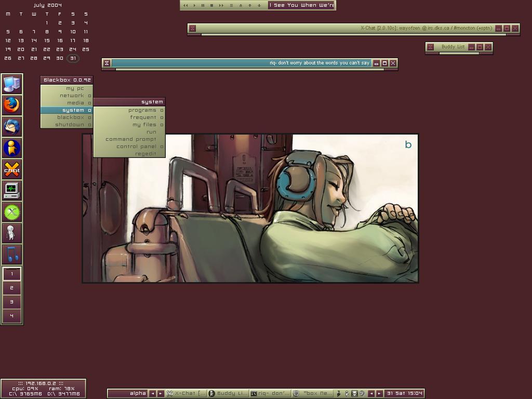Click the riq- window's title bar icon
532x399 pixels.
click(x=107, y=63)
